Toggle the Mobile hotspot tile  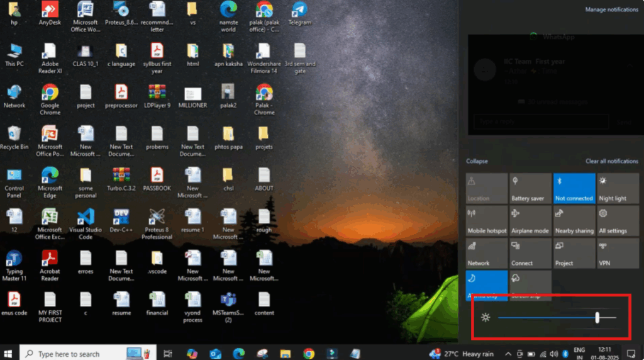click(x=487, y=221)
